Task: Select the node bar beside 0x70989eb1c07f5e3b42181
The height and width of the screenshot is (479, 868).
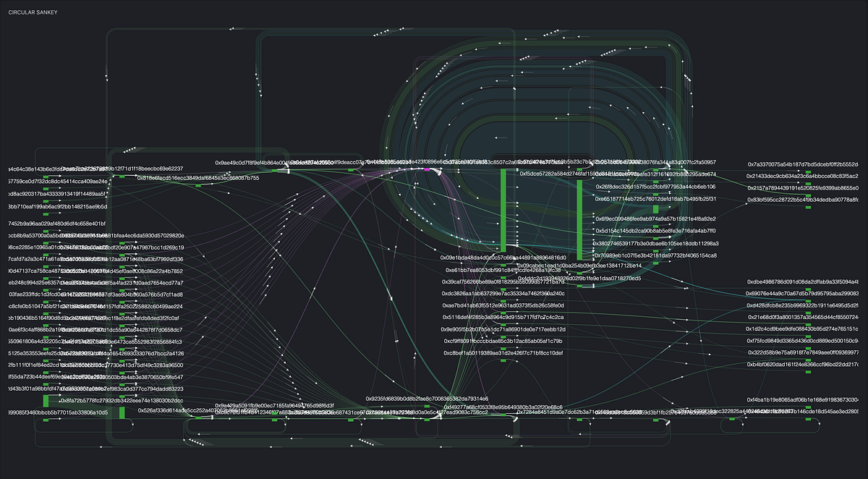Action: pos(655,251)
